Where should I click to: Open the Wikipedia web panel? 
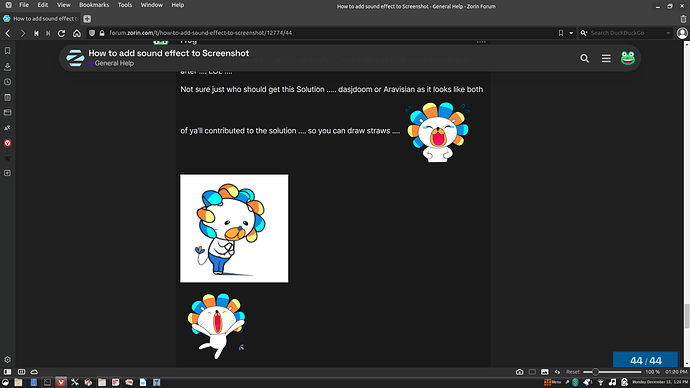7,158
